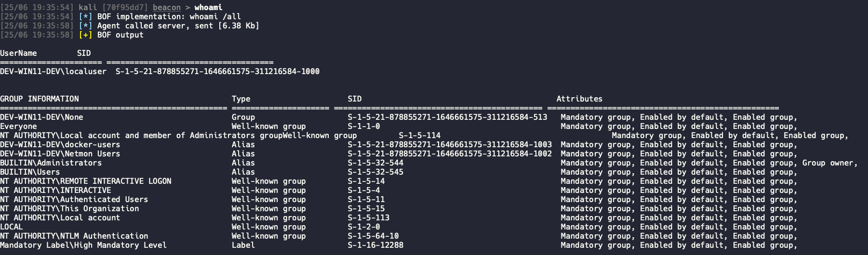Click the BUILTIN\Administrators group row
Viewport: 868px width, 255px height.
429,163
